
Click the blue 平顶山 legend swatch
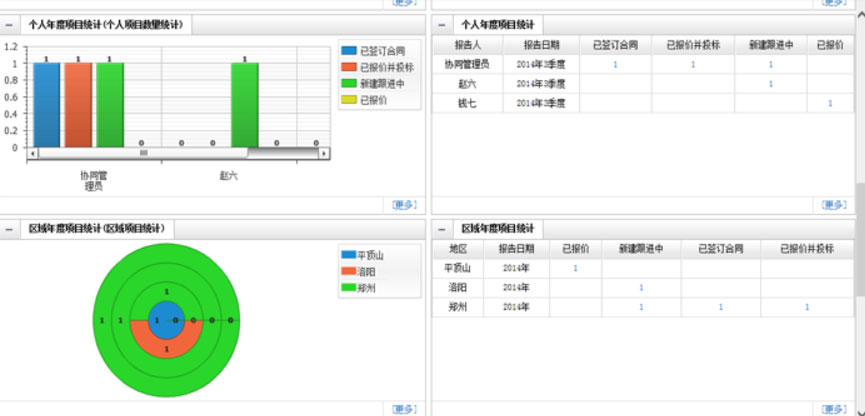348,255
